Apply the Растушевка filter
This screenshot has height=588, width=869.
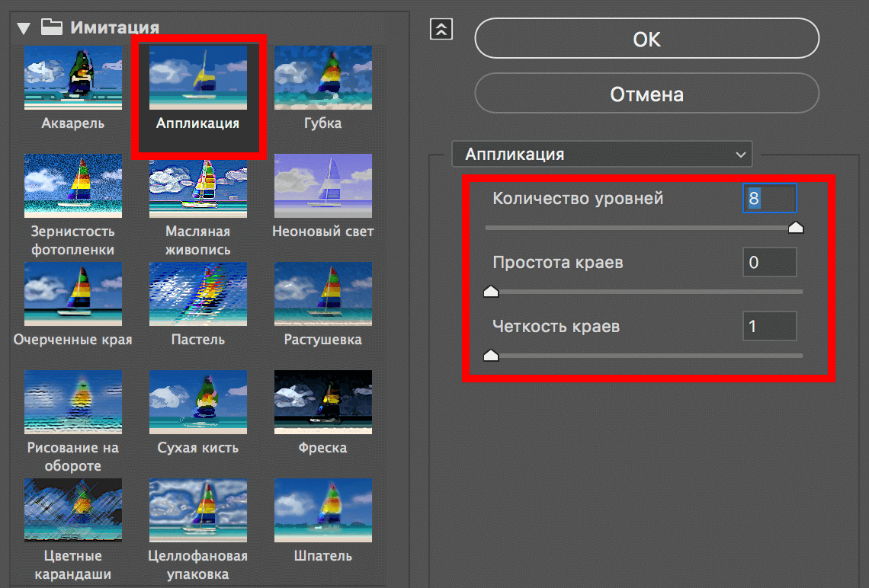tap(322, 293)
